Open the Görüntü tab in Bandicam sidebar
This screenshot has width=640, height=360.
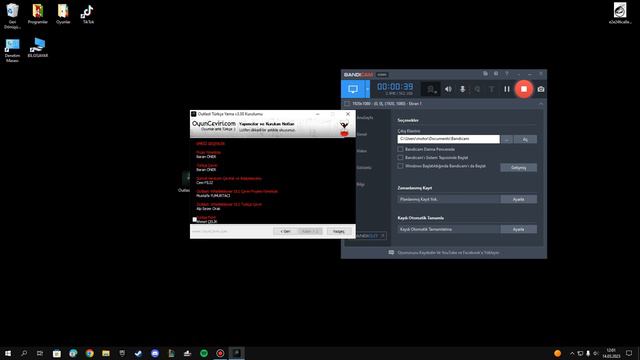click(364, 168)
